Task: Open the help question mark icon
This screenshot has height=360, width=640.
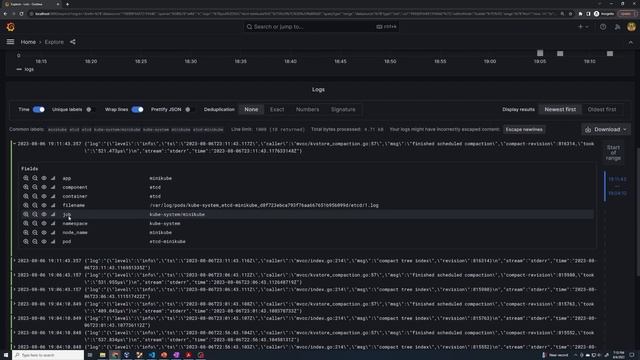Action: (603, 27)
